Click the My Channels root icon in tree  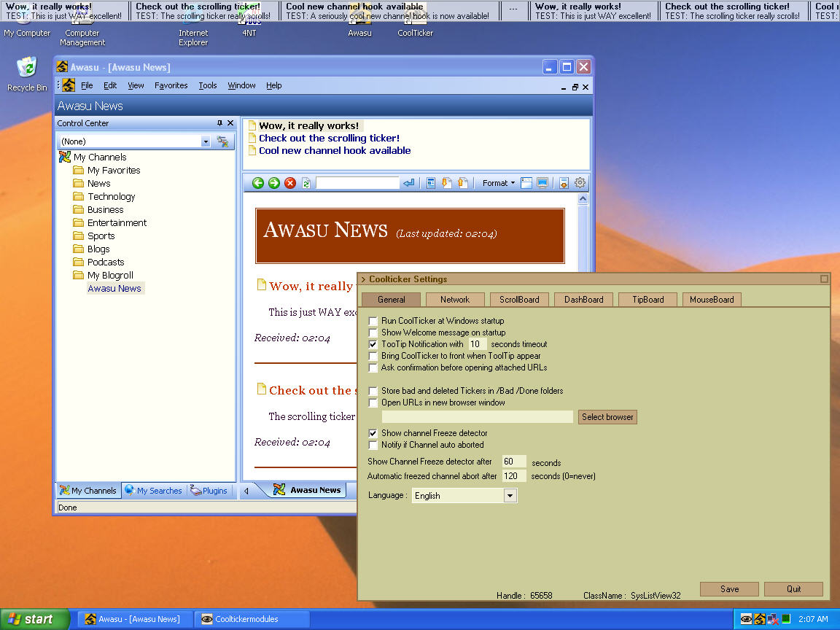pos(65,157)
